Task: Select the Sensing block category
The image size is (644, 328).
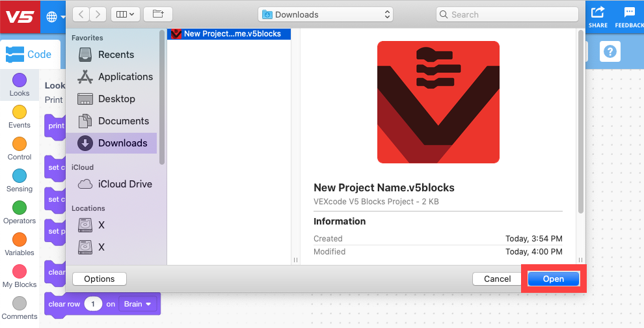Action: pyautogui.click(x=20, y=181)
